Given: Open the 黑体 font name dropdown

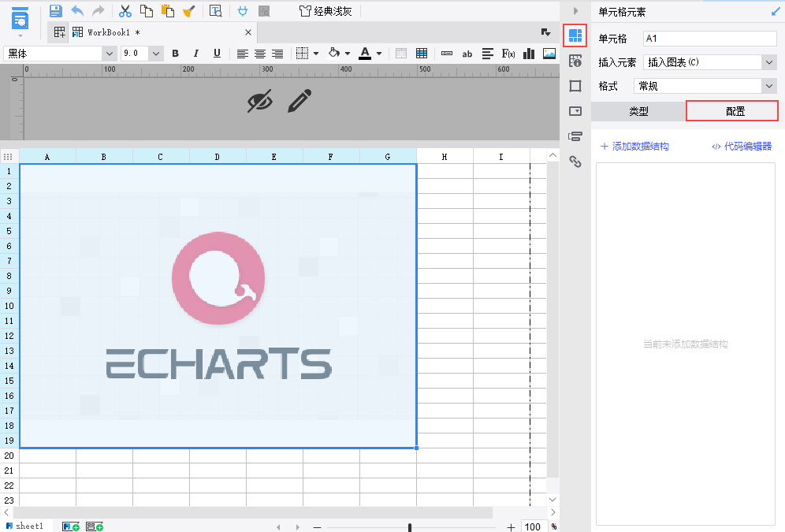Looking at the screenshot, I should point(109,54).
